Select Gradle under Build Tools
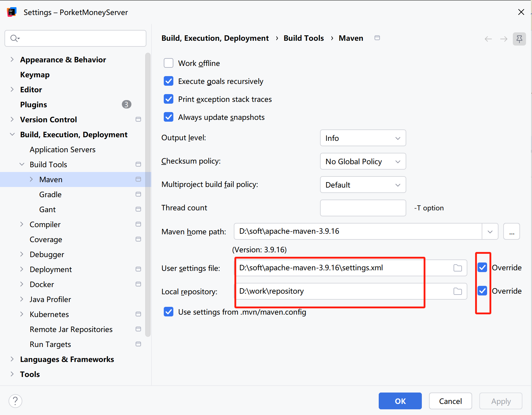The image size is (532, 415). (50, 194)
